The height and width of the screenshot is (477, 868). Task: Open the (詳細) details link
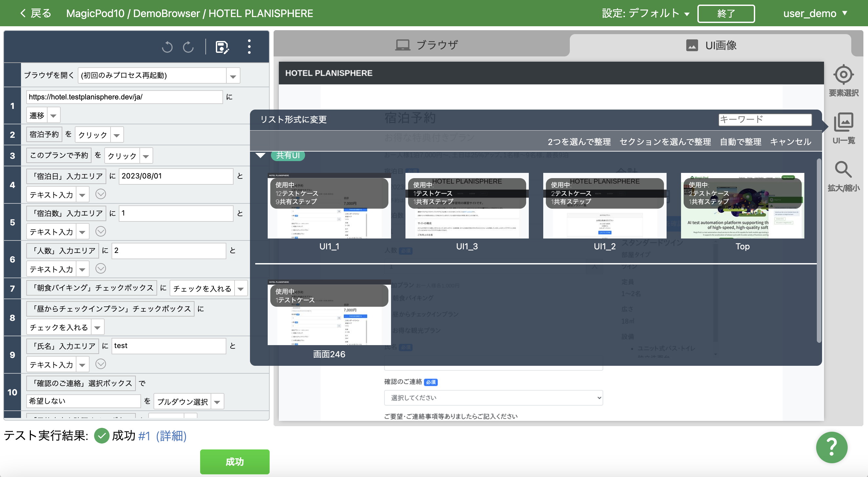pos(171,436)
